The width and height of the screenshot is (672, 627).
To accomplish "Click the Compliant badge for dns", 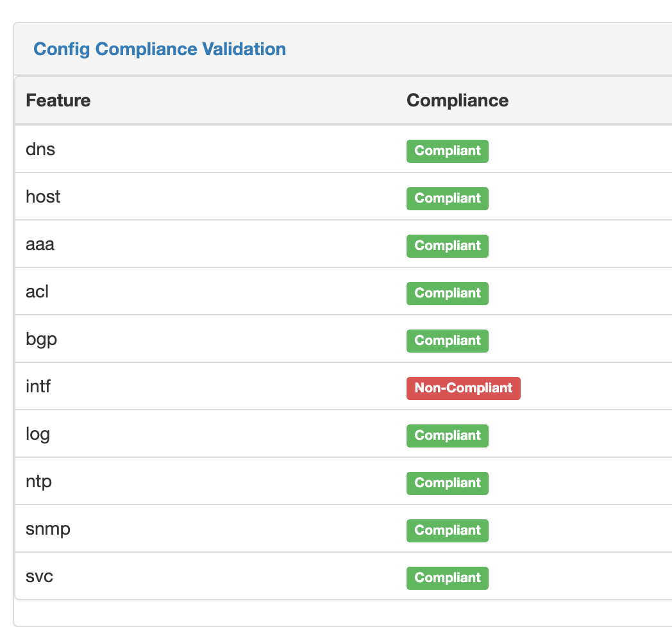I will [x=447, y=151].
